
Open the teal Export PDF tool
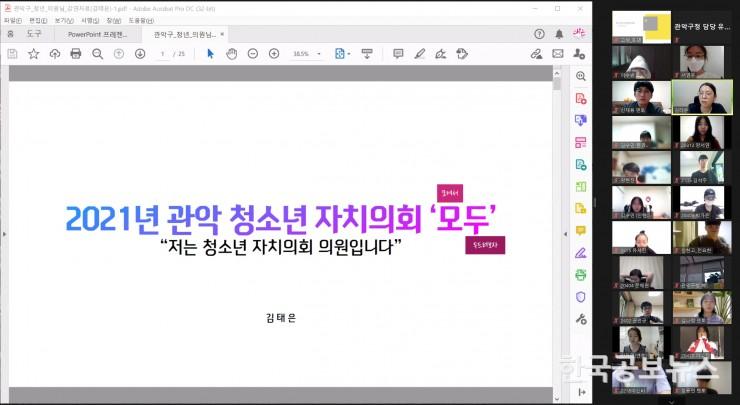click(580, 164)
